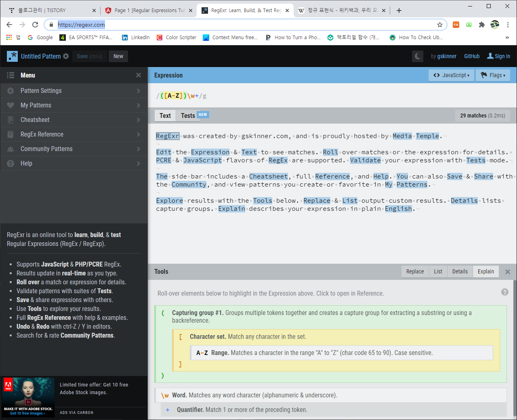Open the Flags dropdown
The height and width of the screenshot is (420, 517).
493,75
